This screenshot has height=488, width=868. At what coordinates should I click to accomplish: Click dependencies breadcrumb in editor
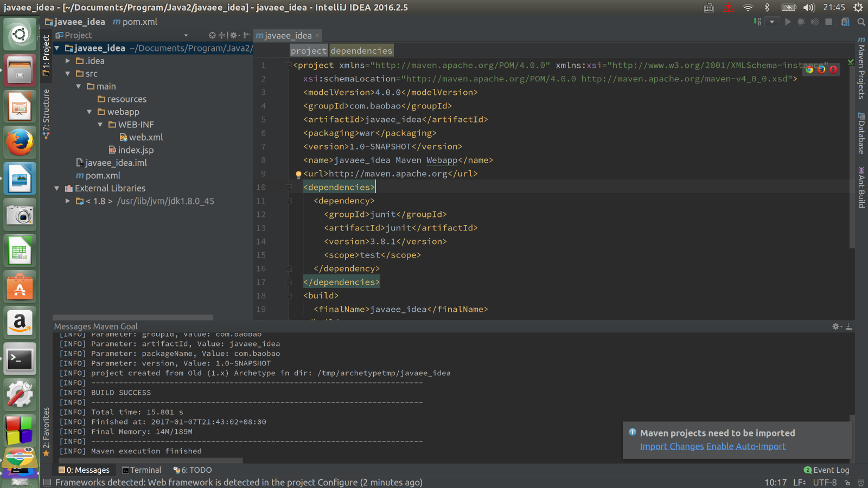[x=361, y=51]
